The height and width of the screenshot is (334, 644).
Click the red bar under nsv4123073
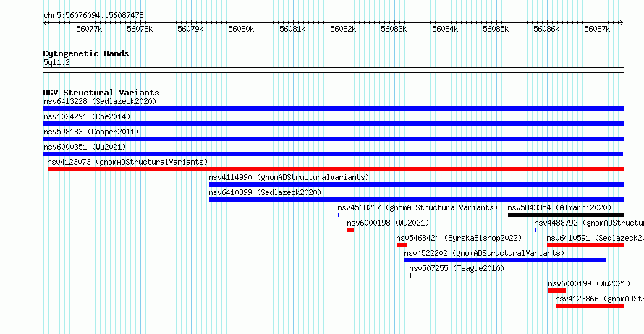pos(336,169)
